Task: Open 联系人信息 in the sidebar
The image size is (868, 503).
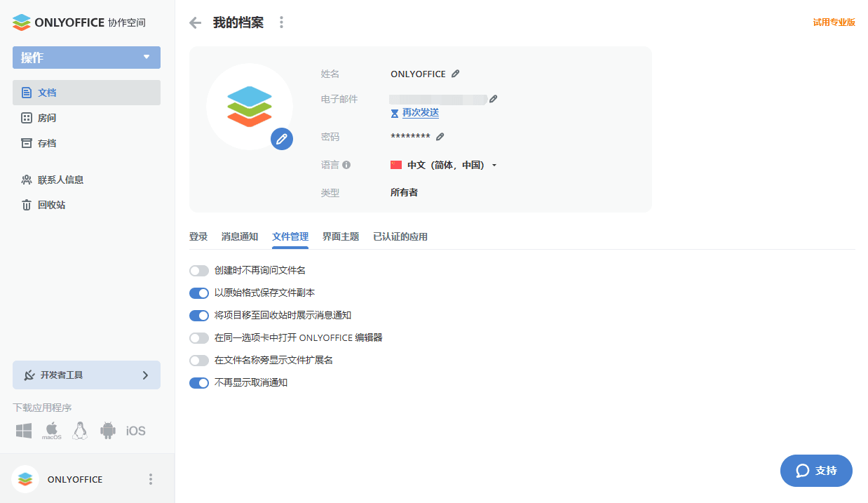Action: (86, 180)
